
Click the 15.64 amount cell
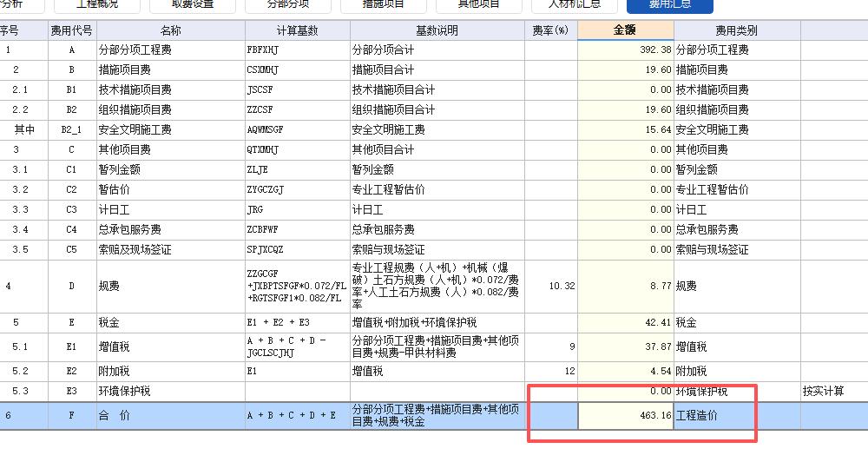click(x=626, y=129)
